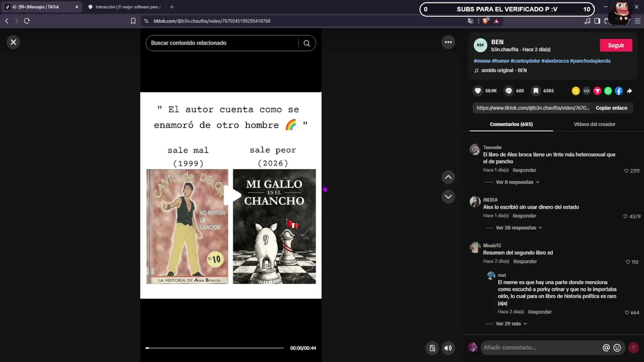The image size is (644, 362).
Task: Like Misaki13's comment heart
Action: 628,262
